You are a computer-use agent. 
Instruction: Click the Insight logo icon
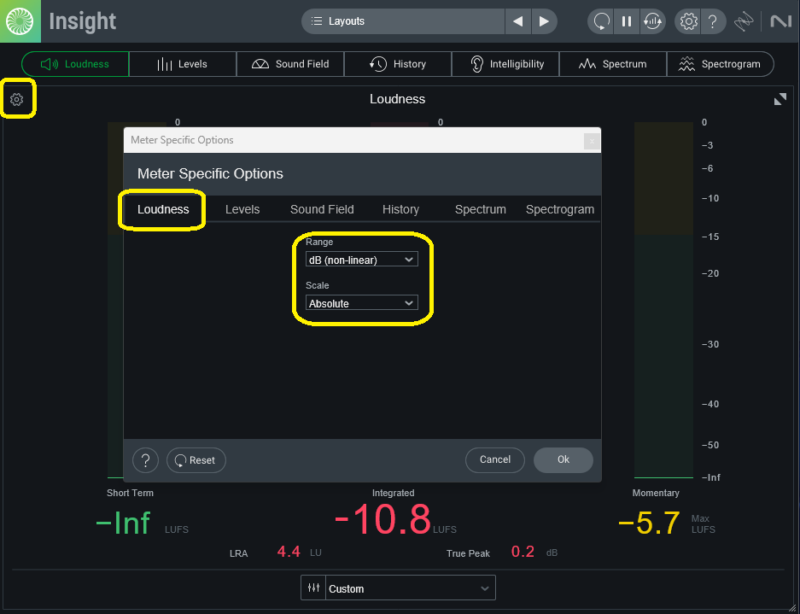pyautogui.click(x=20, y=21)
